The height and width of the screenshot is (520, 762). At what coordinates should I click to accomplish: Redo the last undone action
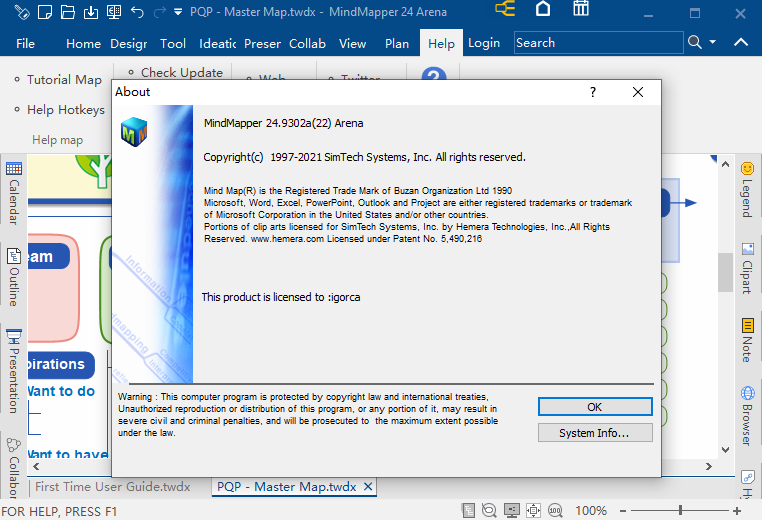coord(159,12)
